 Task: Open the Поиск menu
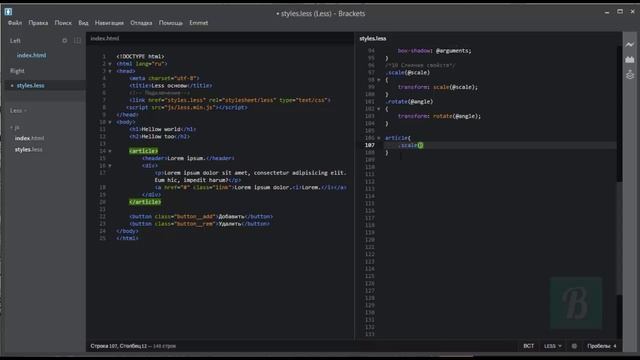[63, 23]
